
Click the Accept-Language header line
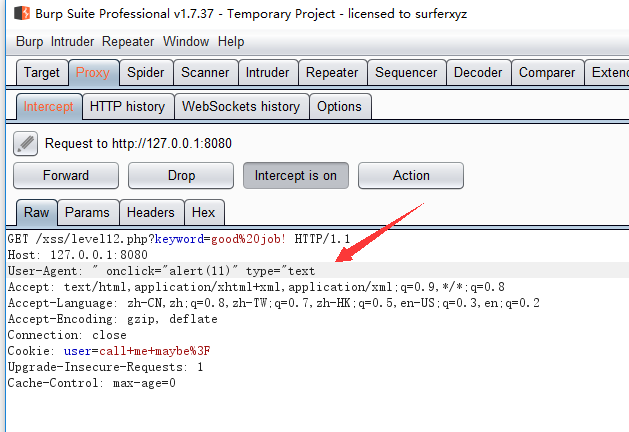point(274,303)
